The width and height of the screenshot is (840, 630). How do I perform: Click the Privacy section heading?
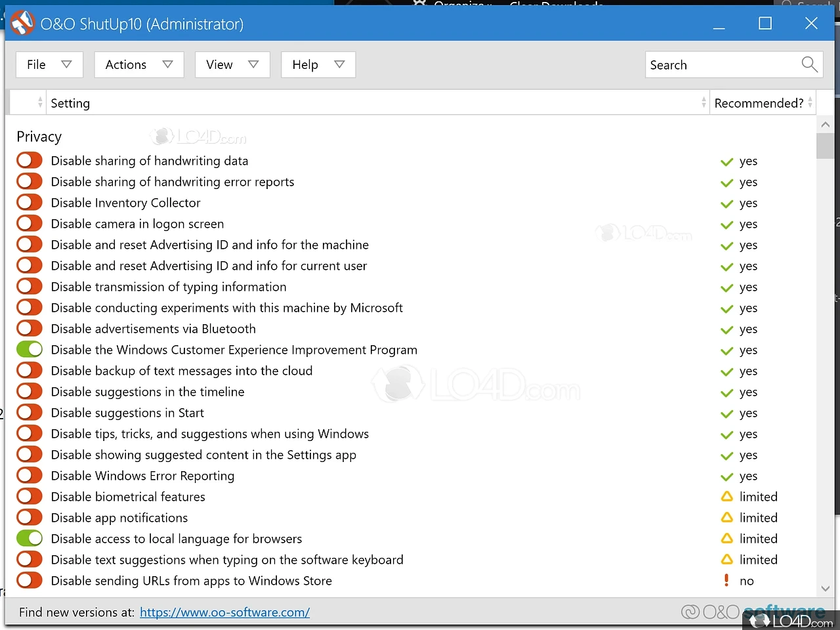point(39,136)
